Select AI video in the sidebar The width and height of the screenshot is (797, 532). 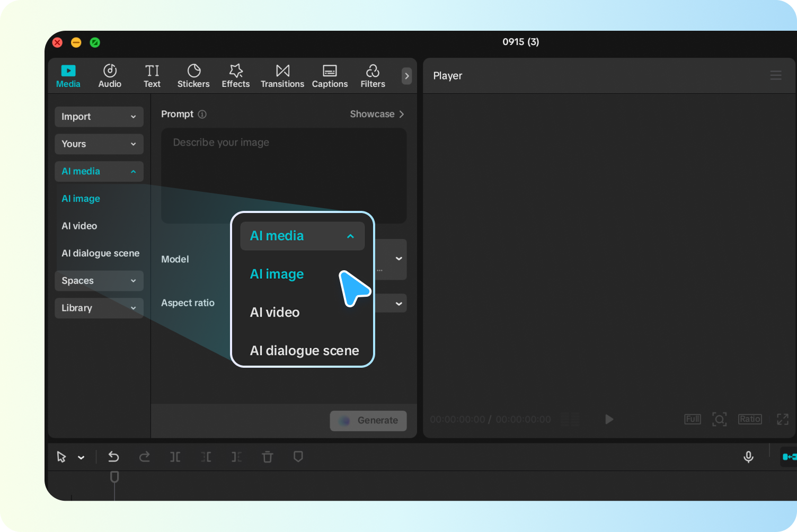(x=79, y=226)
